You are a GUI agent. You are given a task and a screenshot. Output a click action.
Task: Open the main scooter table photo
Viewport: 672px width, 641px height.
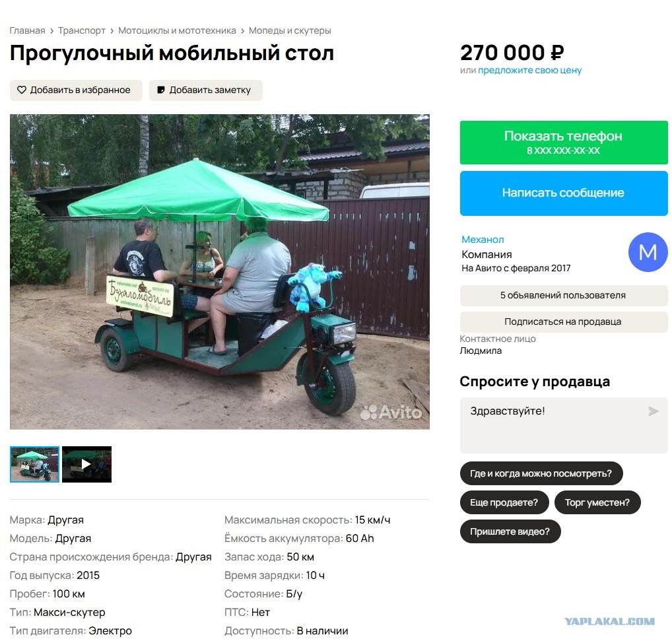[219, 272]
